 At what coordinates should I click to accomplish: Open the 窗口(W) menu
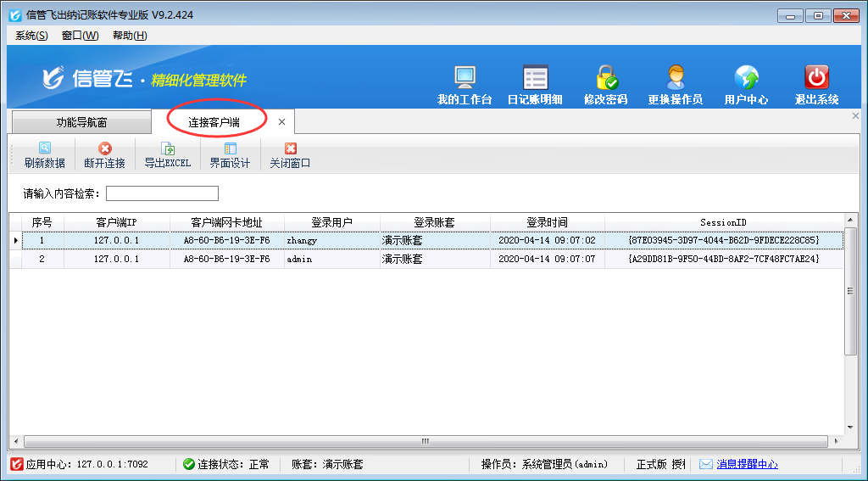tap(80, 36)
